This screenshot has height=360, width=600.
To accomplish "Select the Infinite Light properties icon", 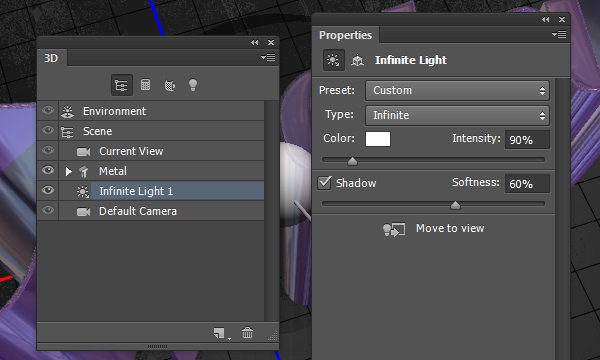I will 333,60.
